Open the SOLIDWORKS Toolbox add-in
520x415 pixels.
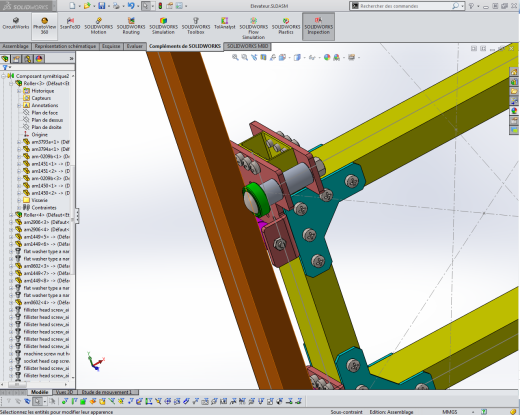[196, 26]
